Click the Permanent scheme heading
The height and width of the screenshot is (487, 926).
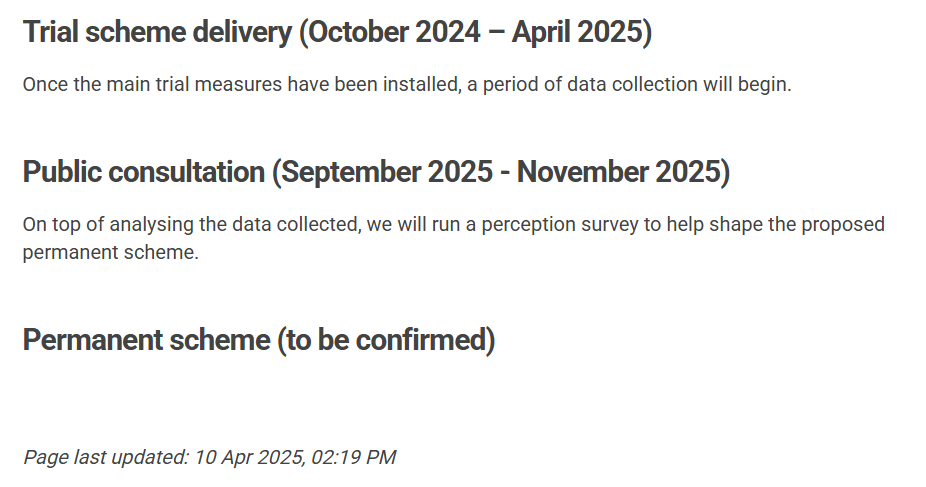pyautogui.click(x=259, y=341)
